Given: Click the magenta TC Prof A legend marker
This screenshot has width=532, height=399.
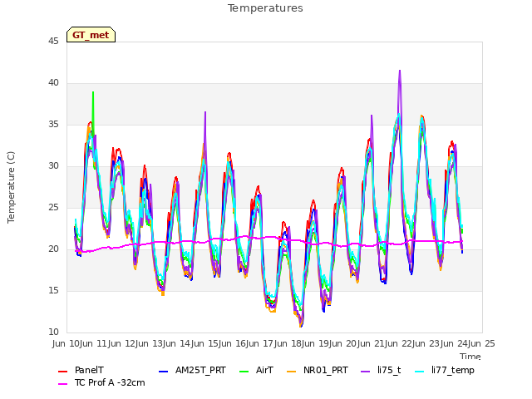Looking at the screenshot, I should coord(63,384).
